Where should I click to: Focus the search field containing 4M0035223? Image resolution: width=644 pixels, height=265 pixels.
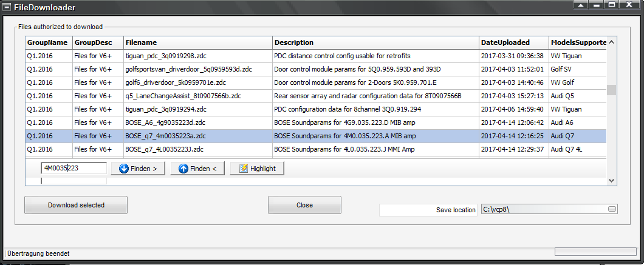(x=74, y=168)
